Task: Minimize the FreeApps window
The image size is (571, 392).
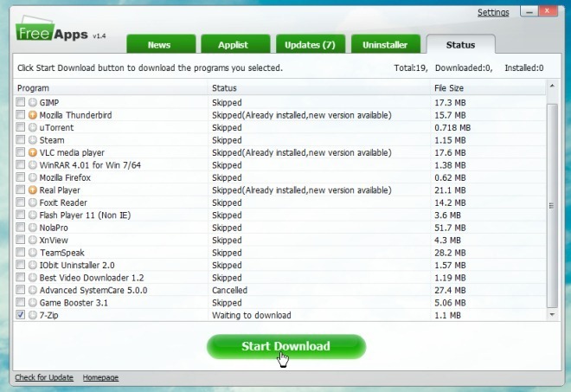Action: click(529, 11)
